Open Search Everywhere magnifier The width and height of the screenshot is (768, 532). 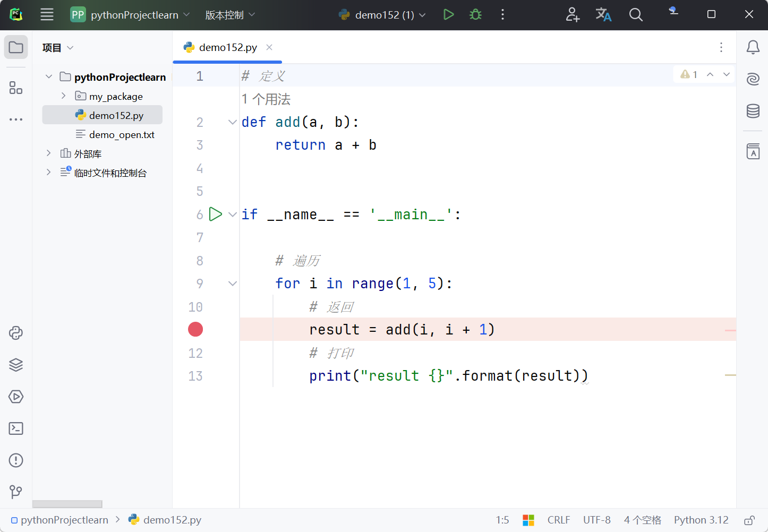[x=636, y=15]
